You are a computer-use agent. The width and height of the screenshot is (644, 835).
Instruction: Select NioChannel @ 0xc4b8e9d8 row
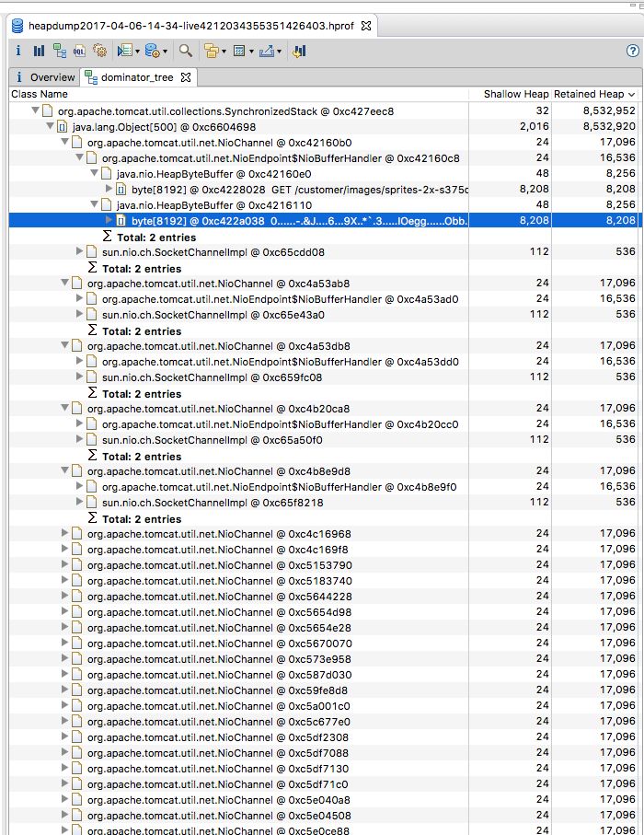[x=324, y=471]
